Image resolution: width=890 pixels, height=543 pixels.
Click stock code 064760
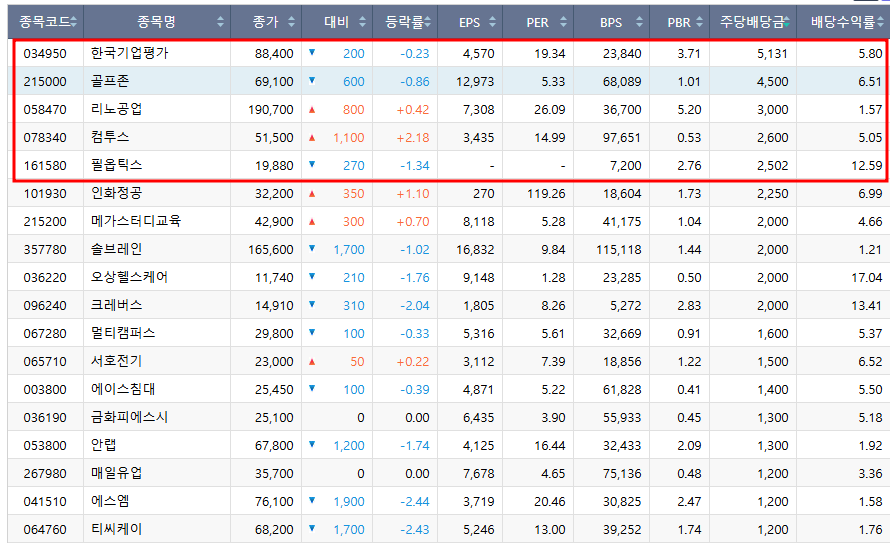click(x=45, y=529)
